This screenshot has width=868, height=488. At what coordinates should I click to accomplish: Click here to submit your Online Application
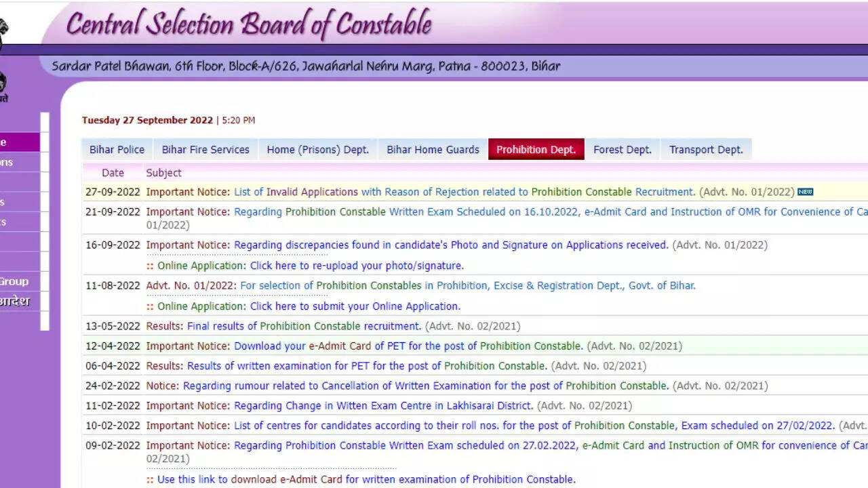[355, 306]
